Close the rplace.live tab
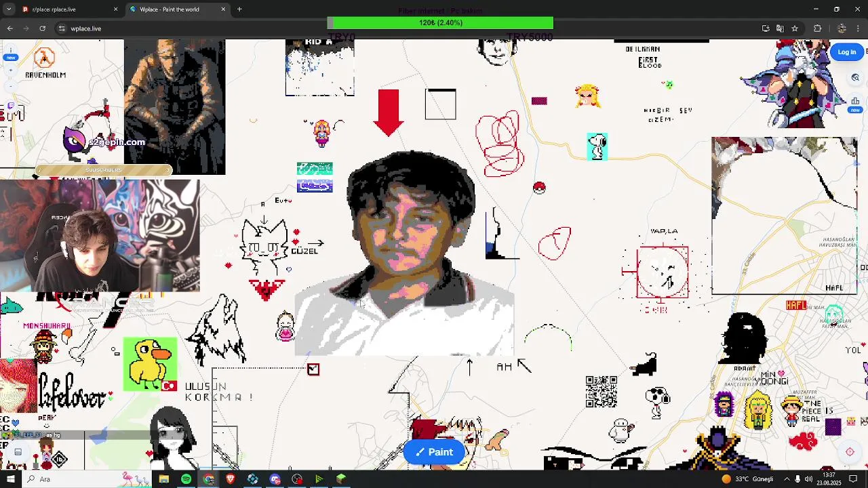This screenshot has width=868, height=488. click(115, 9)
